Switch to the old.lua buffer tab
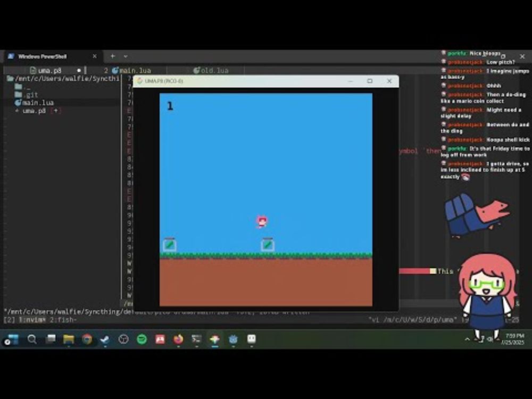The image size is (532, 399). click(x=211, y=71)
